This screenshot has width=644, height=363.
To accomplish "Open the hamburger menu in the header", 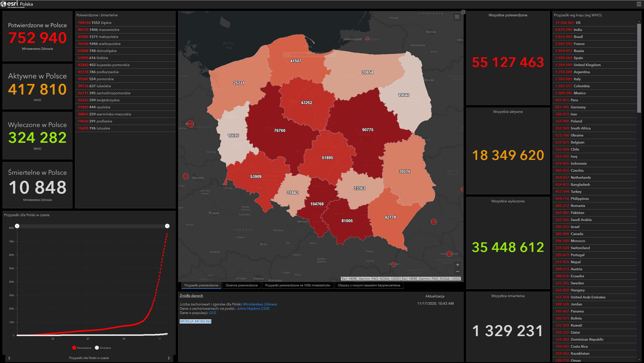I will pos(639,4).
